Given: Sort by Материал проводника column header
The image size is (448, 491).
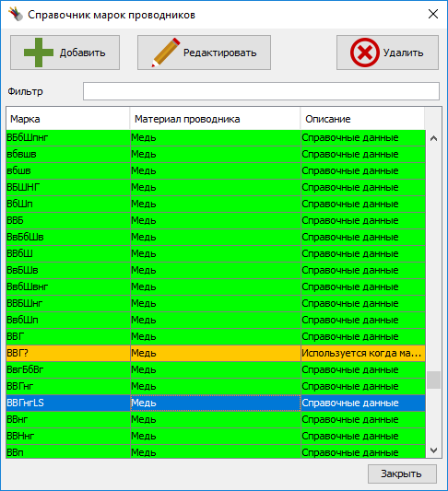Looking at the screenshot, I should pos(215,119).
